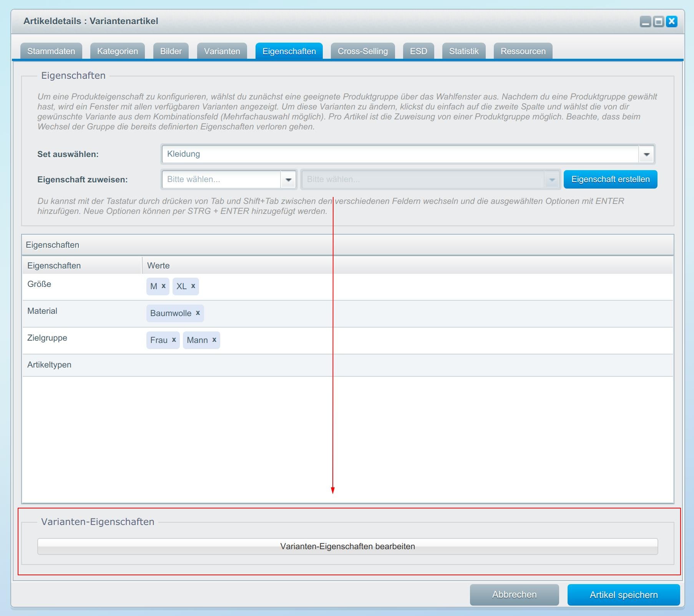
Task: Expand the second disabled Bitte wählen dropdown arrow
Action: pyautogui.click(x=552, y=179)
